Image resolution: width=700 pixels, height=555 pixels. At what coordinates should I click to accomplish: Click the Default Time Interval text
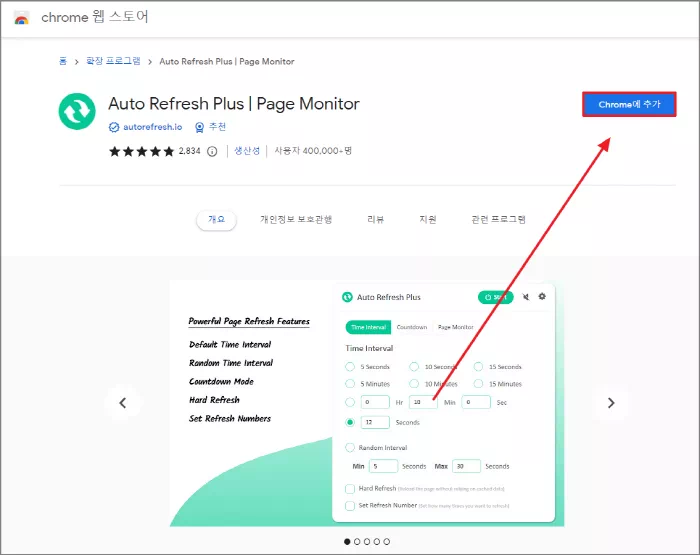230,345
